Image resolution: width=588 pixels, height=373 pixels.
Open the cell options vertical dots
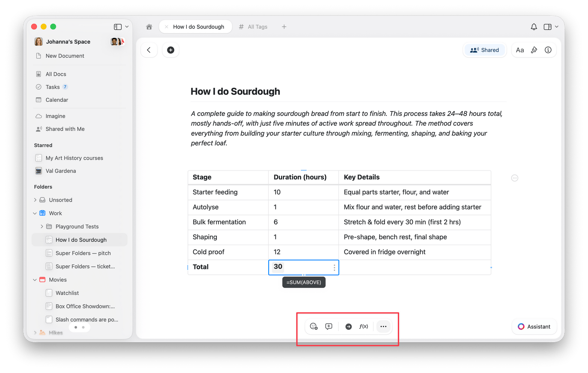[334, 268]
